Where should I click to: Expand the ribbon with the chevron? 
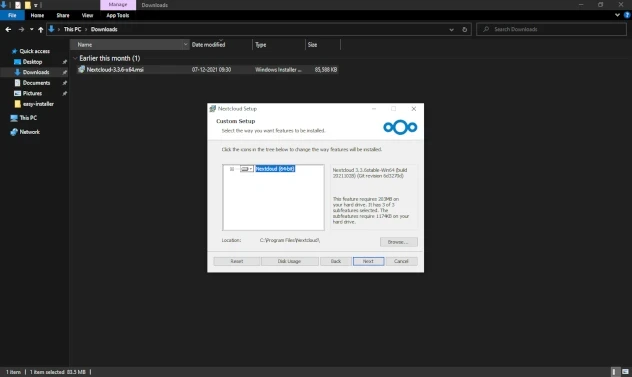(617, 15)
